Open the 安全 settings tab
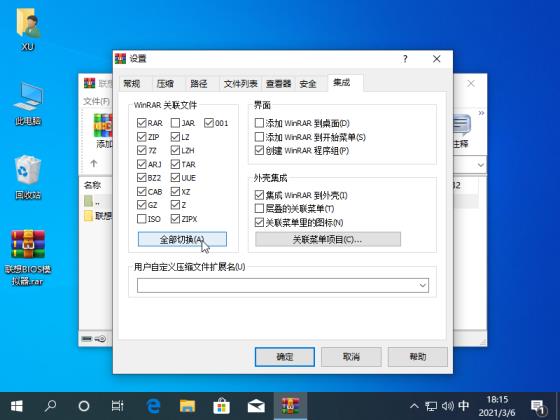Viewport: 560px width, 420px height. [x=308, y=84]
